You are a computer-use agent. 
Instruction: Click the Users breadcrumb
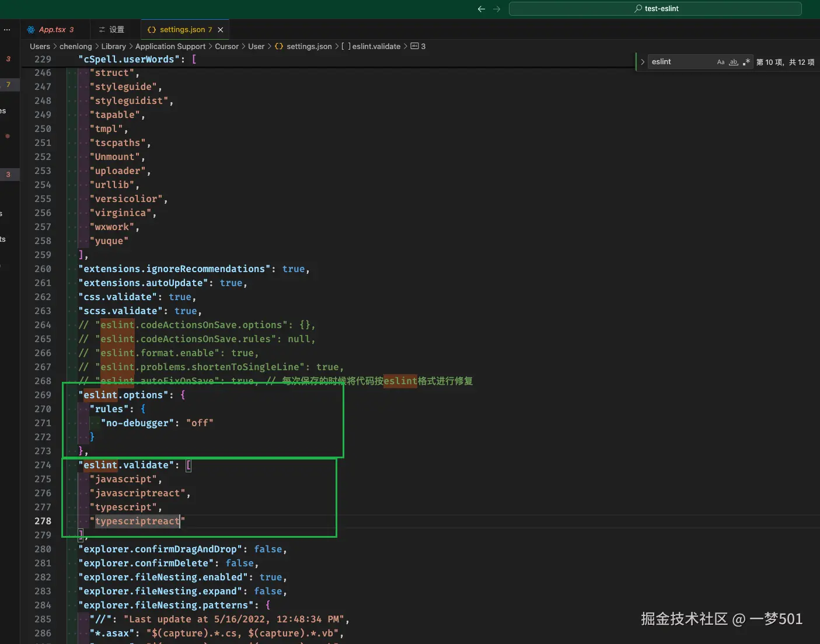40,46
